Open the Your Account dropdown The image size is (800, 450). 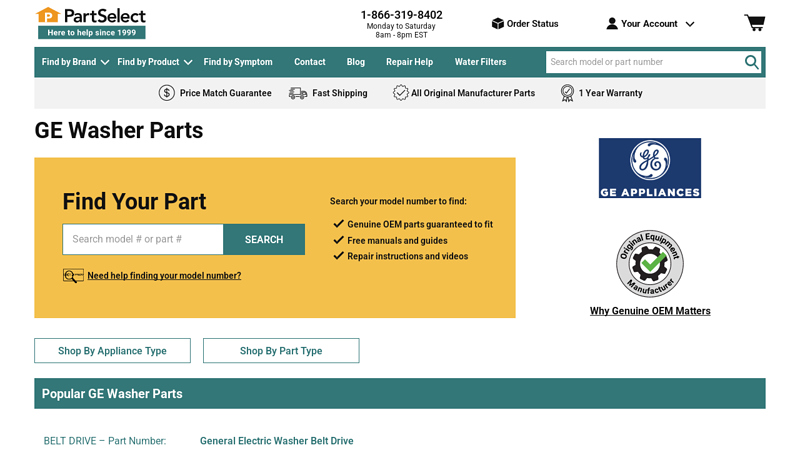point(650,23)
